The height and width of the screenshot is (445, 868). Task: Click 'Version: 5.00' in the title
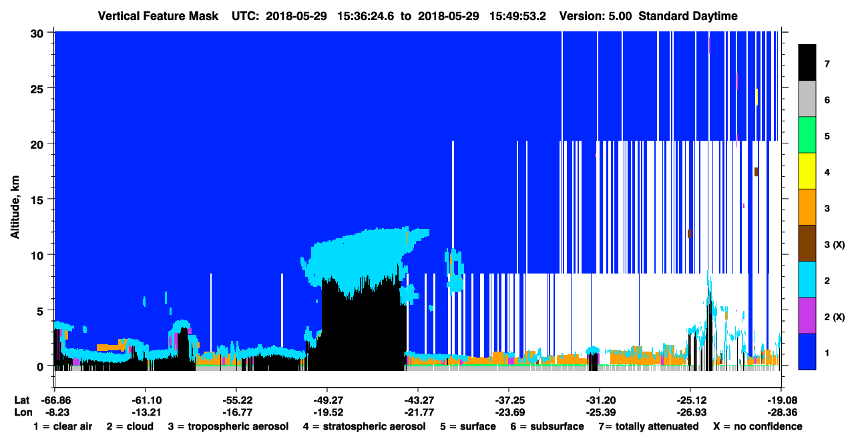pos(596,16)
